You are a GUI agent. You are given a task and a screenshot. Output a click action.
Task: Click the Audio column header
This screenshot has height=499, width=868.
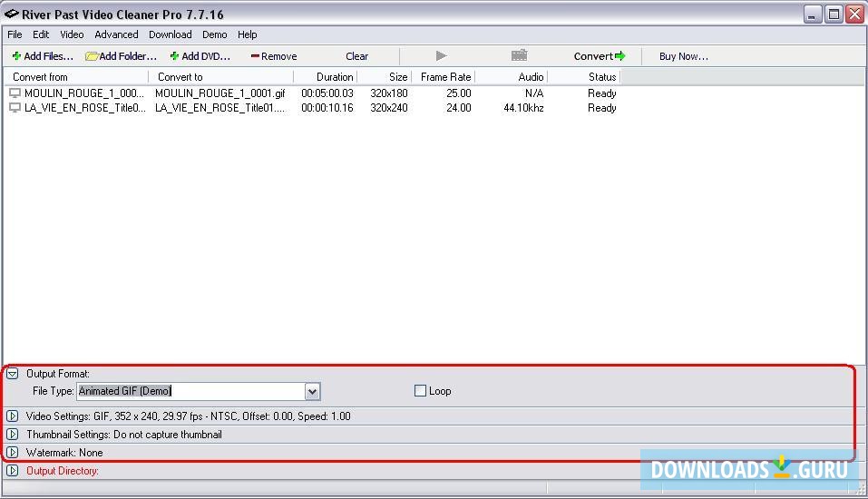pyautogui.click(x=511, y=77)
